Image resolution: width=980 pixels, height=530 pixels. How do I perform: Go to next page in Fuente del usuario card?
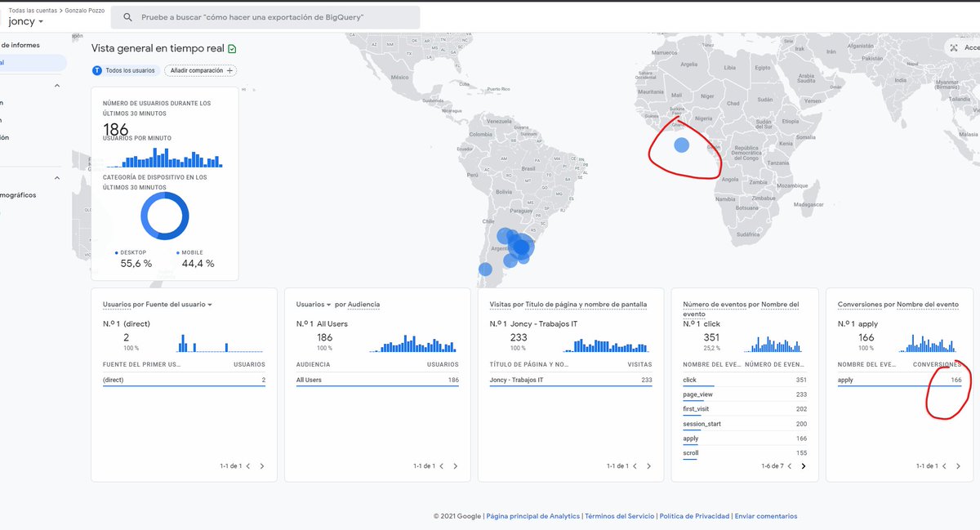click(262, 466)
